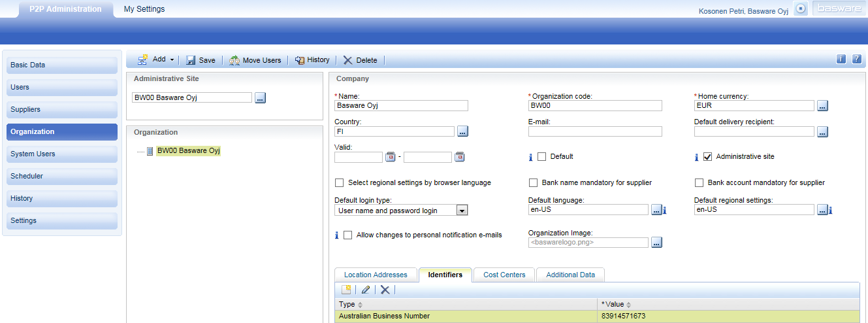Screen dimensions: 868x323
Task: Click info icon beside Allow changes checkbox
Action: pyautogui.click(x=337, y=235)
